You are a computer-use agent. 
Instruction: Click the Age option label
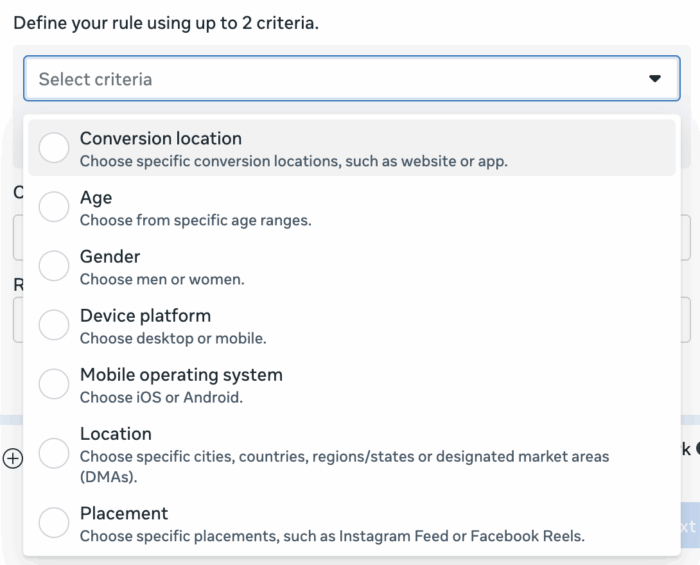[x=96, y=198]
